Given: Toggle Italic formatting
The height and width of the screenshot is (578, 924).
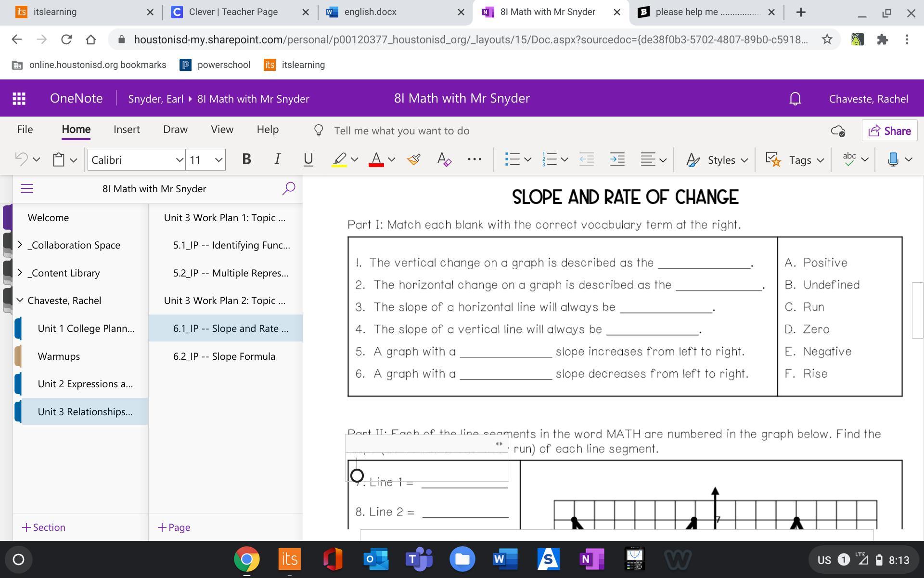Looking at the screenshot, I should point(277,159).
